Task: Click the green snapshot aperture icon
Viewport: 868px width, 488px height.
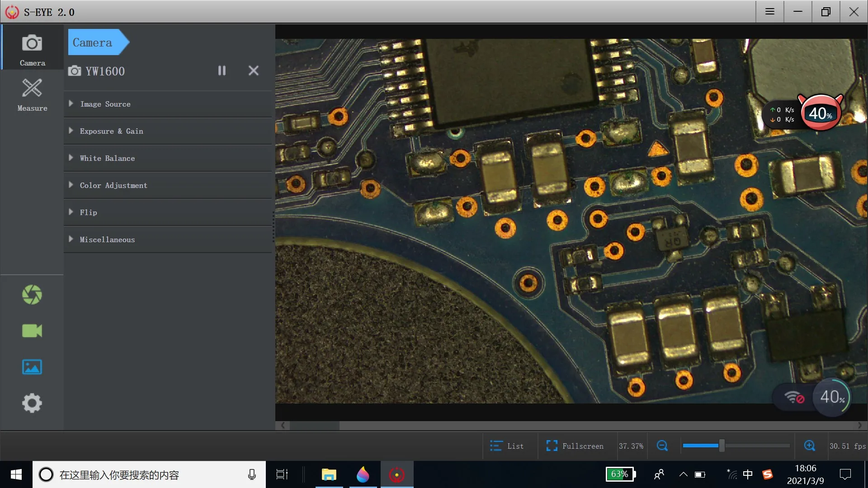Action: [x=32, y=295]
